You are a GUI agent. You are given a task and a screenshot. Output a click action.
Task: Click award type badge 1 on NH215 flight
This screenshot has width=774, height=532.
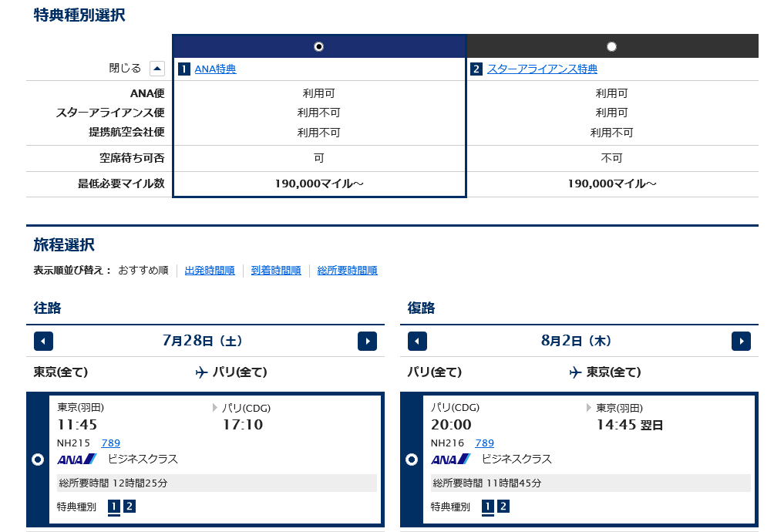113,507
